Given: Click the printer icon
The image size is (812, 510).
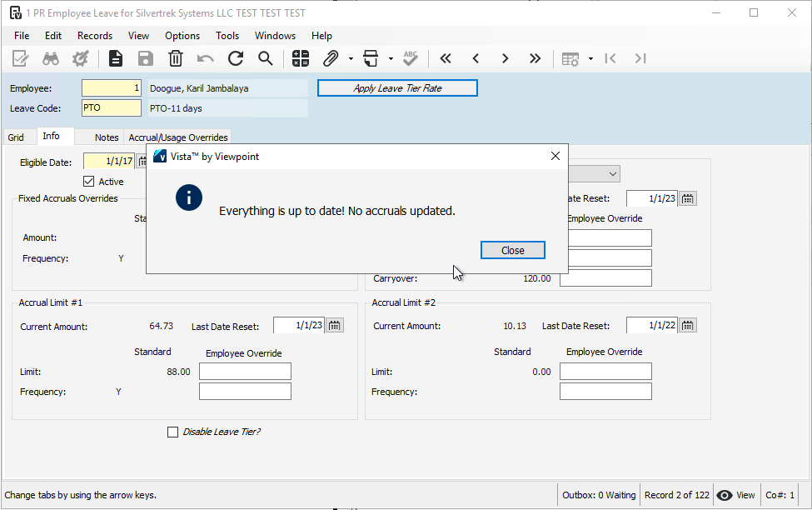Looking at the screenshot, I should pos(371,58).
